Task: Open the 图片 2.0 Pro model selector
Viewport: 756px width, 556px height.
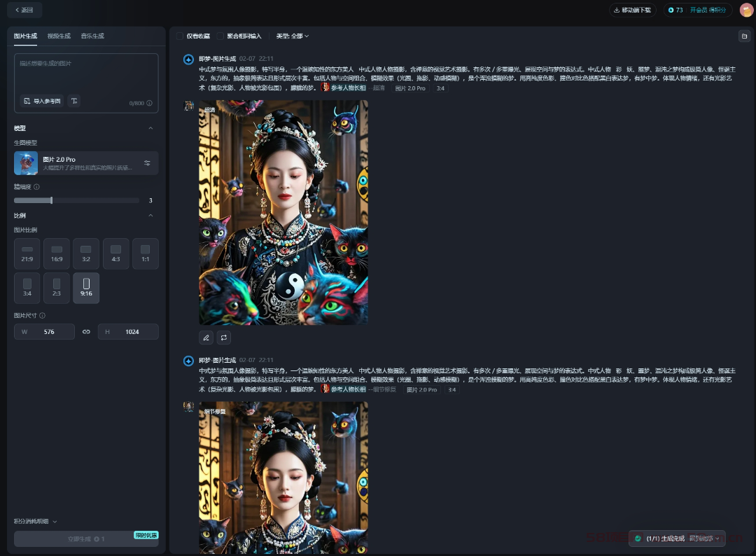Action: (x=86, y=163)
